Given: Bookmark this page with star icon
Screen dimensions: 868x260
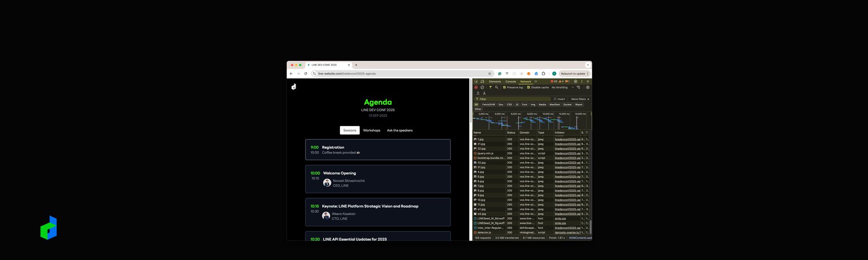Looking at the screenshot, I should coord(490,74).
